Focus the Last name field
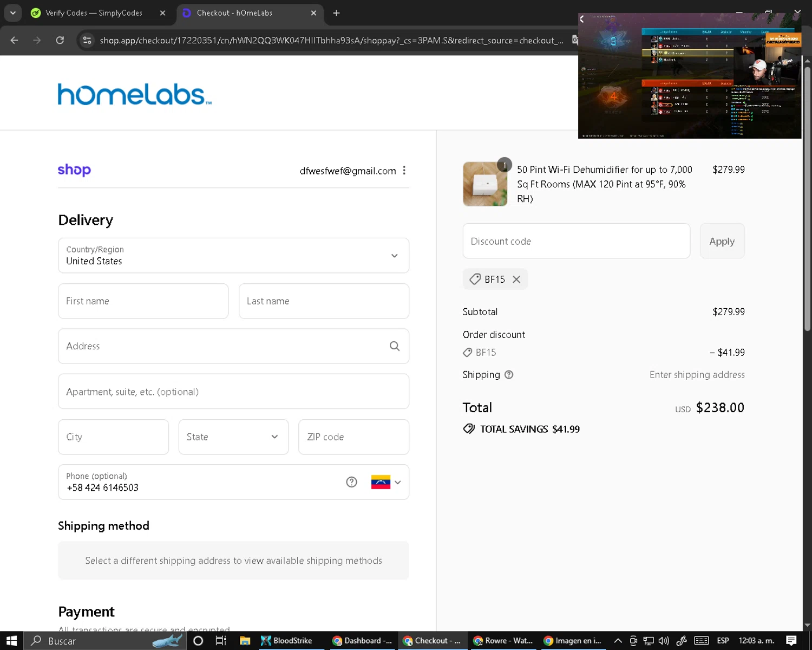The height and width of the screenshot is (650, 812). tap(324, 301)
